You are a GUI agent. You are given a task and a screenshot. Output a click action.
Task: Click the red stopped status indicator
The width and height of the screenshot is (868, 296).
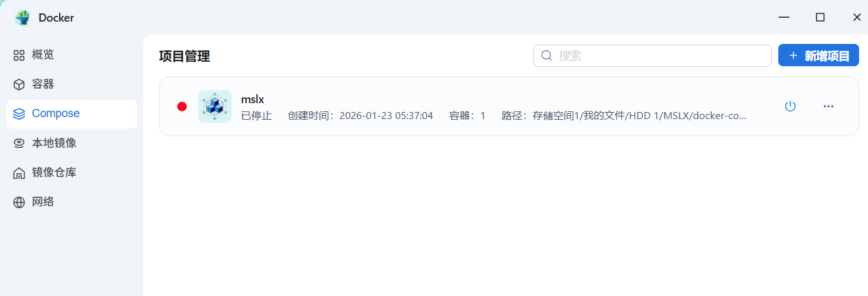(x=182, y=106)
